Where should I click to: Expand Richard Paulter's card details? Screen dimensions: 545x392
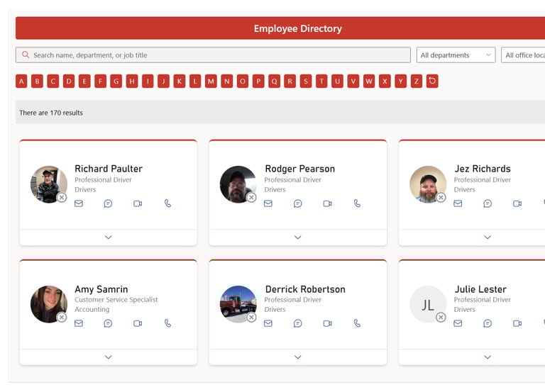click(109, 237)
